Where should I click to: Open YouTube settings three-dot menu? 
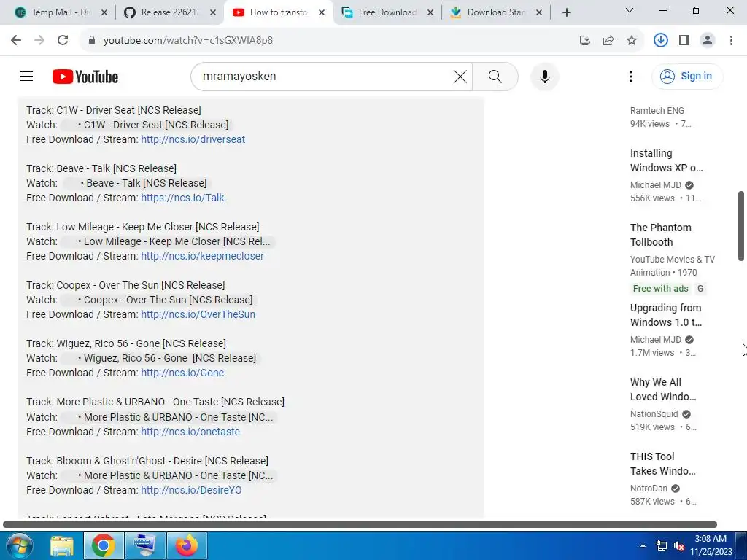[631, 76]
